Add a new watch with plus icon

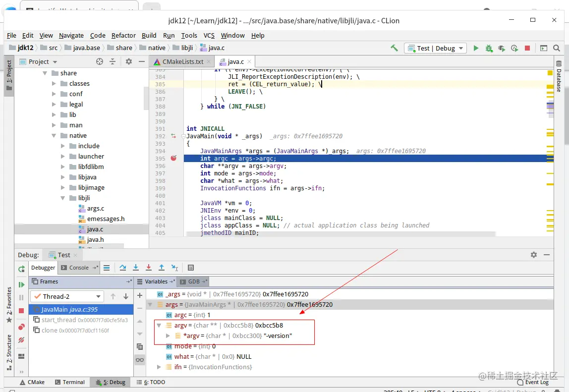pos(140,295)
